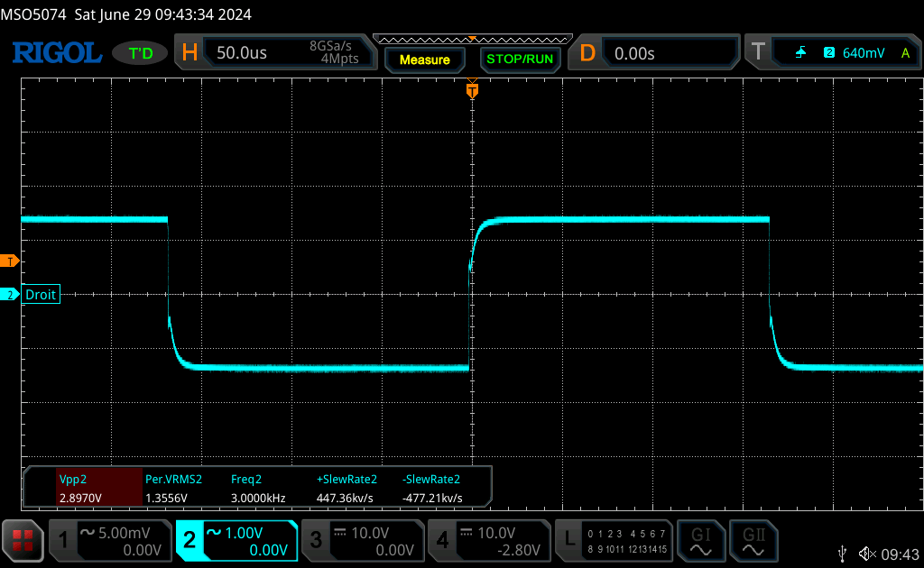Open the horizontal timebase H menu
924x568 pixels.
tap(189, 53)
